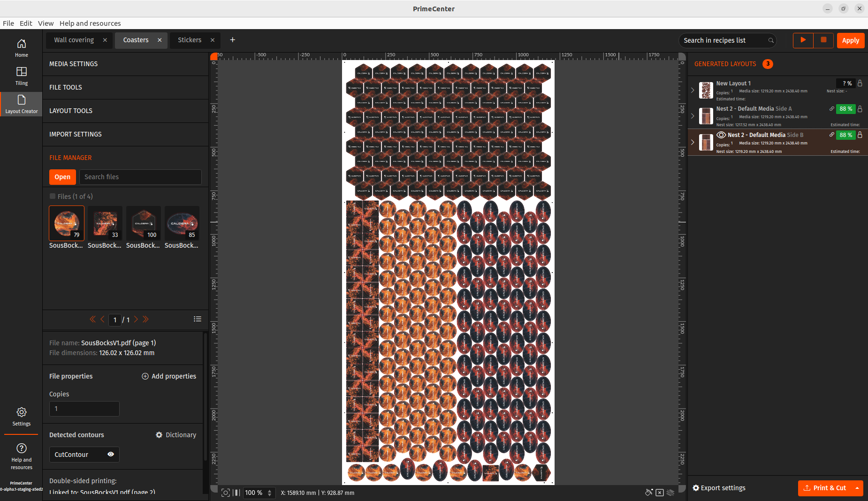Switch to the Stickers tab
Image resolution: width=868 pixels, height=501 pixels.
point(190,40)
